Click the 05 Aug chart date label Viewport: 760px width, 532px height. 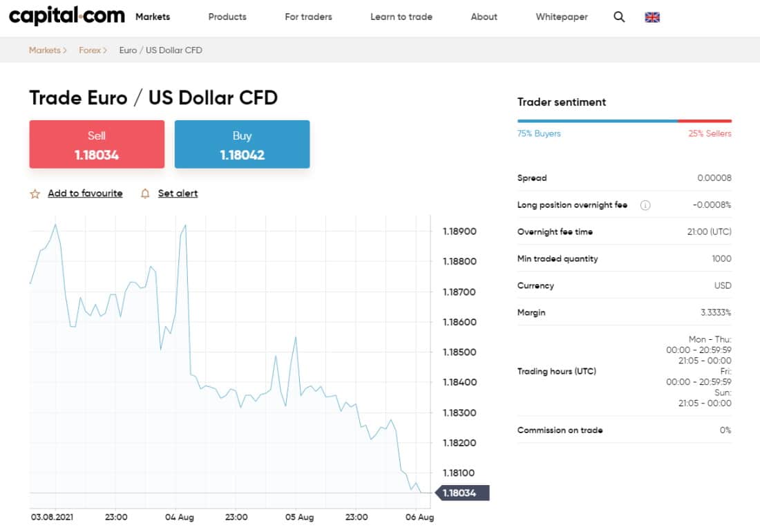[300, 517]
